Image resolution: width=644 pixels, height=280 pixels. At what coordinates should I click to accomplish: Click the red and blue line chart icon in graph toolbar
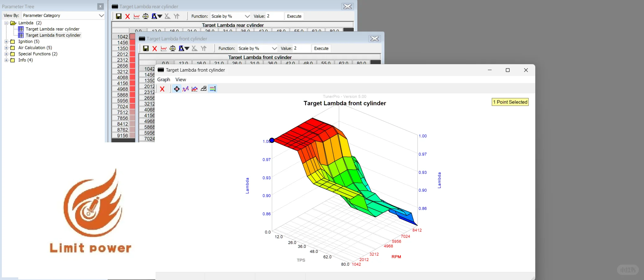[195, 89]
